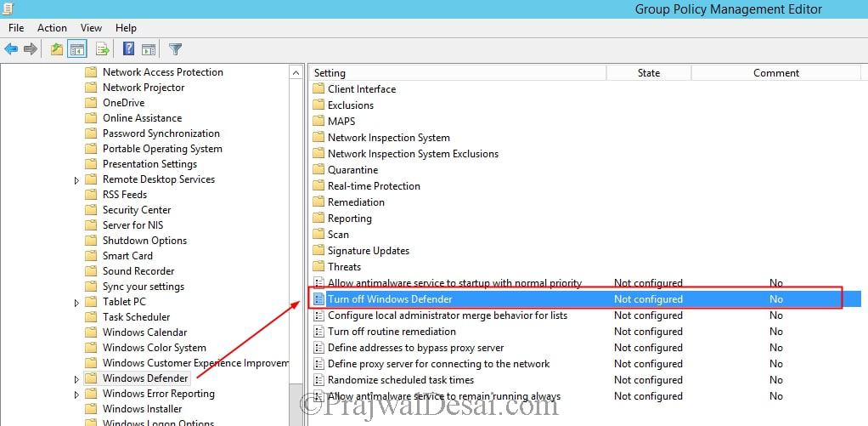Select Password Synchronization in the tree
868x426 pixels.
click(161, 133)
